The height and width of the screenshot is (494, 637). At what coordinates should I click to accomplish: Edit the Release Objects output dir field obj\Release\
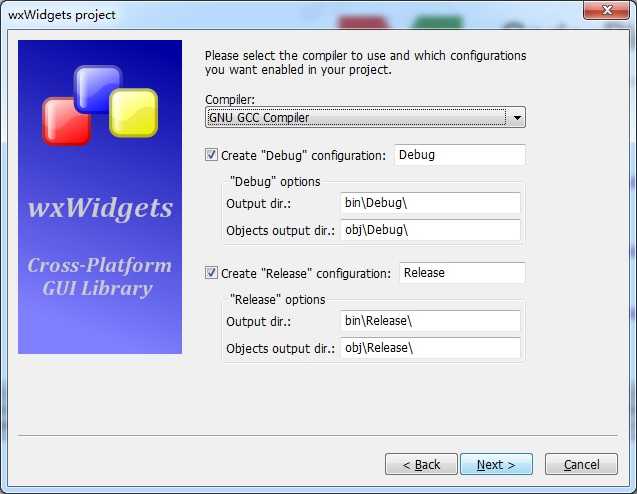[430, 348]
